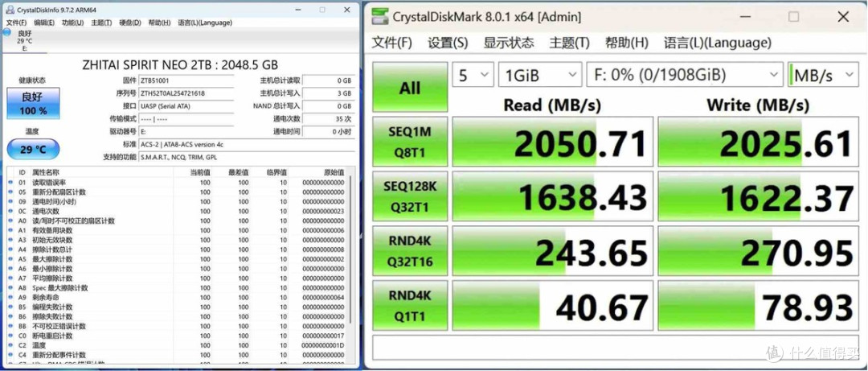Screen dimensions: 868x371
Task: Click status dot for attribute C4 重新分配事件计数
Action: (10, 355)
